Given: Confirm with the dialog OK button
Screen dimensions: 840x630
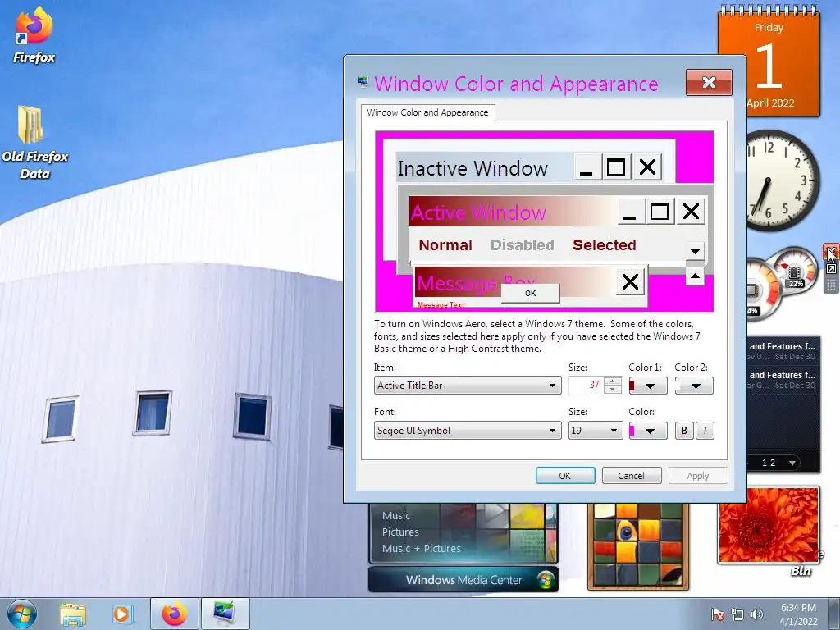Looking at the screenshot, I should pos(565,476).
